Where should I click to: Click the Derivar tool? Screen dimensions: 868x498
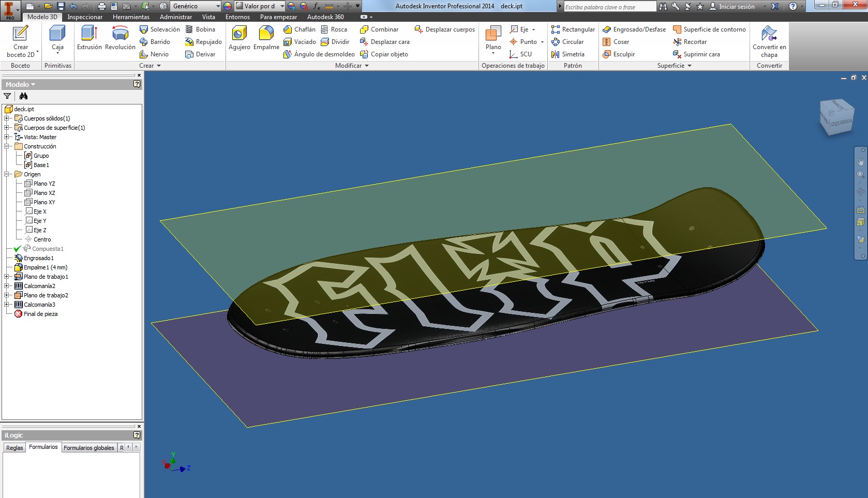[x=200, y=54]
